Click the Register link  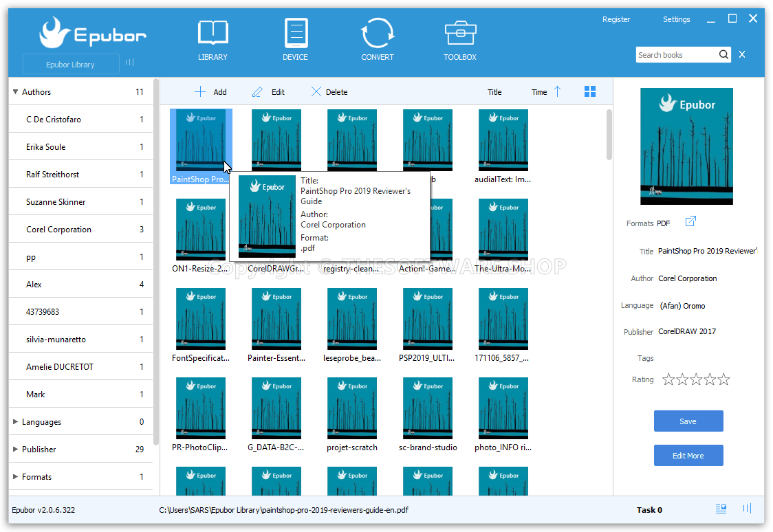click(x=616, y=19)
